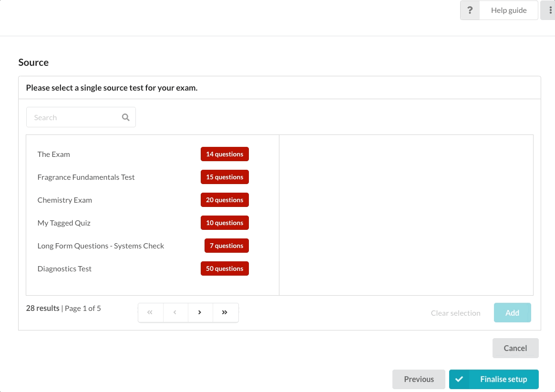Screen dimensions: 555x392
Task: Pick My Tagged Quiz as source
Action: pyautogui.click(x=64, y=223)
